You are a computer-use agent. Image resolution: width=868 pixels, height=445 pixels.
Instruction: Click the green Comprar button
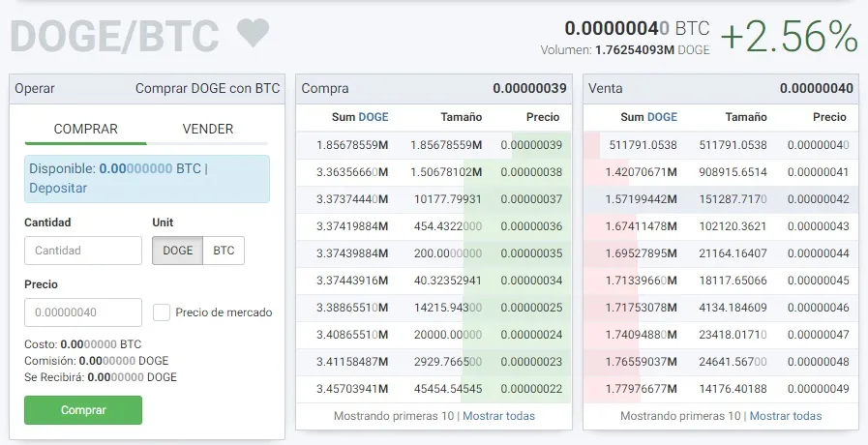tap(83, 410)
